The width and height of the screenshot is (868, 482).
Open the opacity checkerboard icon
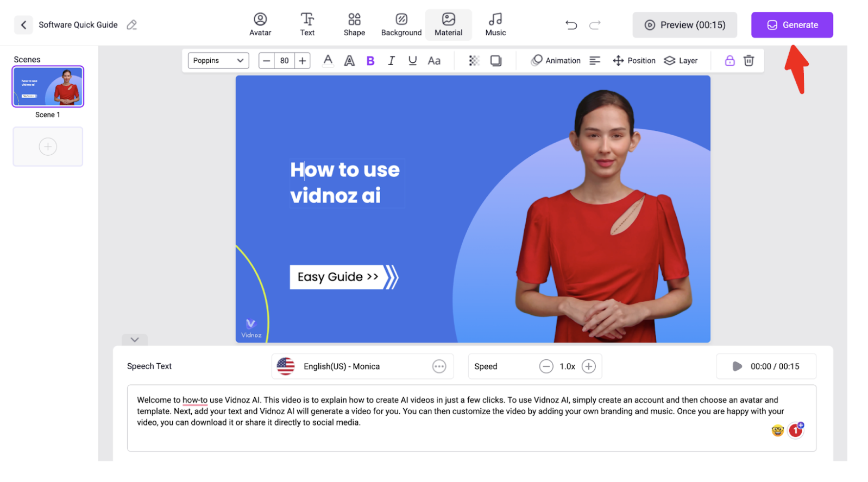(474, 61)
